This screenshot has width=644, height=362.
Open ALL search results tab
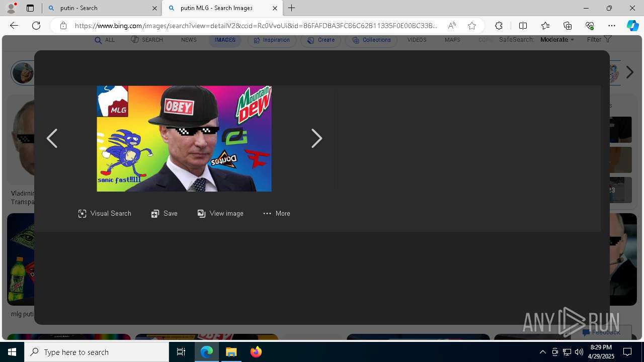point(105,40)
